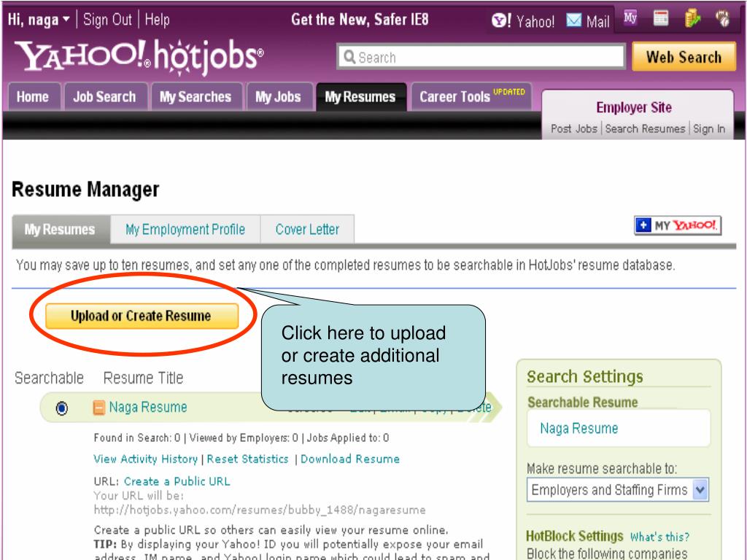This screenshot has width=747, height=560.
Task: Open the My Searches navigation tab
Action: pos(196,97)
